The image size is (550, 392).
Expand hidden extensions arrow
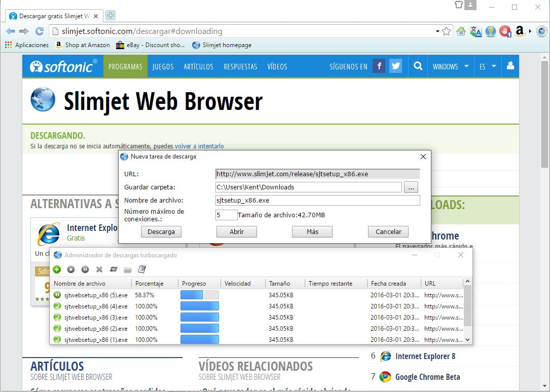coord(530,31)
